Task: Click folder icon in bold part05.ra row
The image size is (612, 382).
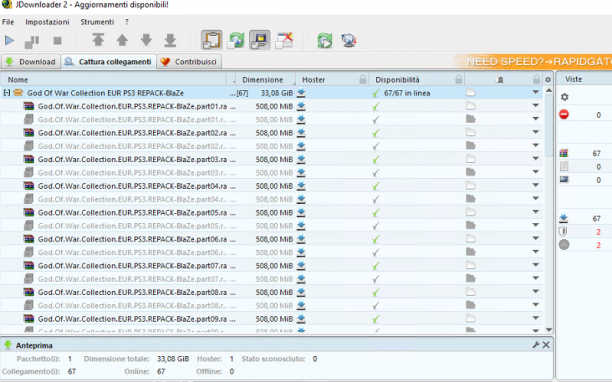Action: point(471,212)
